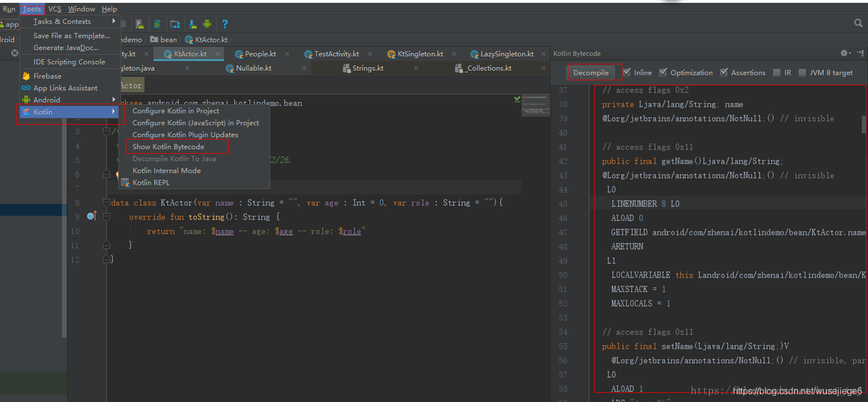Choose Generate JavaDoc menu item
The width and height of the screenshot is (868, 402).
70,48
